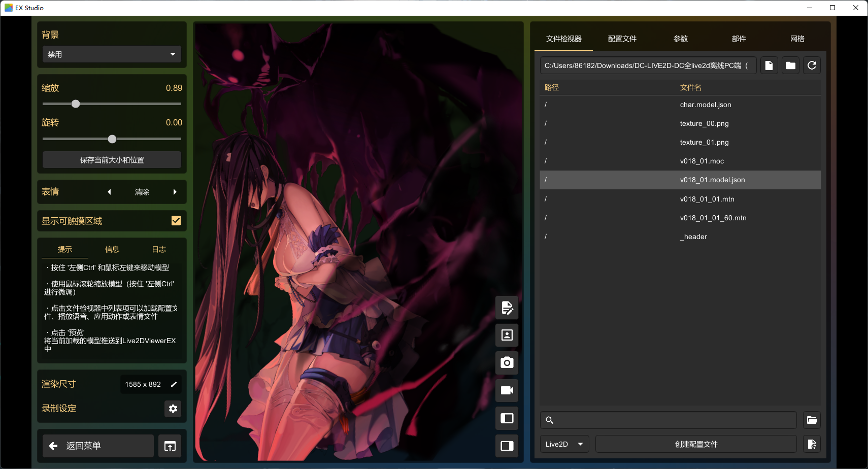Click the portrait frame icon beside the preview
868x469 pixels.
click(507, 335)
